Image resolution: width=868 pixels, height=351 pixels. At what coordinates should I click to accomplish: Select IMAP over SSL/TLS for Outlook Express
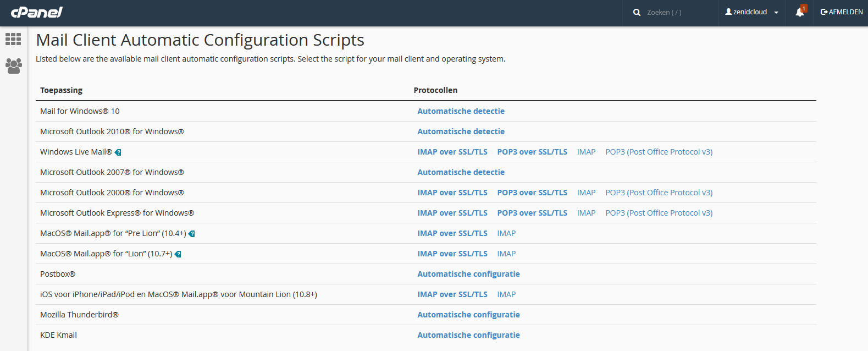tap(452, 213)
